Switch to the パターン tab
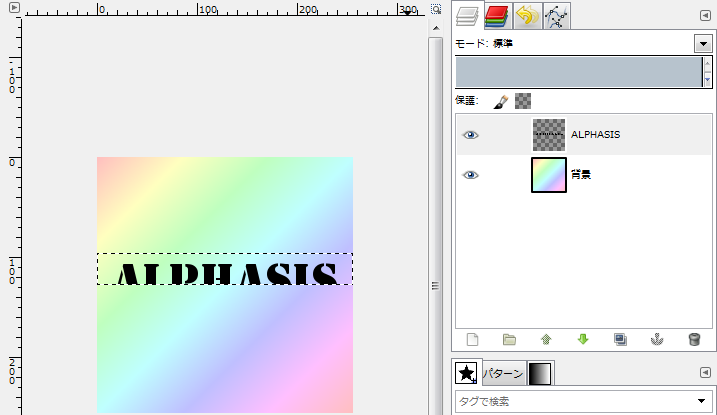Image resolution: width=717 pixels, height=415 pixels. pyautogui.click(x=503, y=373)
